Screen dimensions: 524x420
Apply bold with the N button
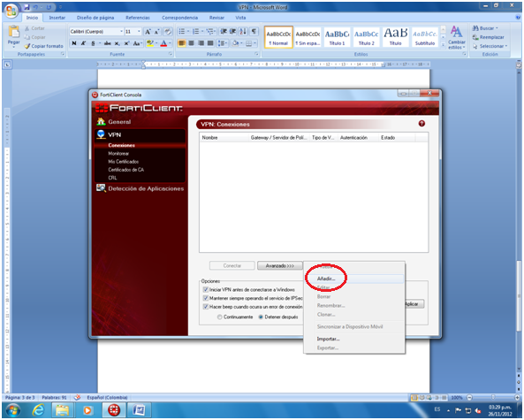pyautogui.click(x=74, y=43)
